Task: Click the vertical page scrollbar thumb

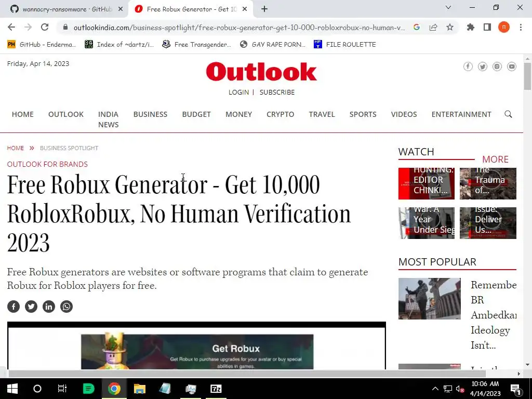Action: [527, 76]
